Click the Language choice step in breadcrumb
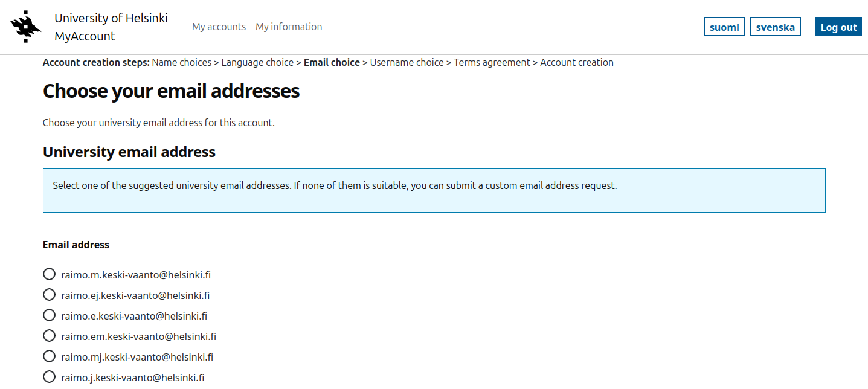The image size is (868, 389). pos(257,62)
